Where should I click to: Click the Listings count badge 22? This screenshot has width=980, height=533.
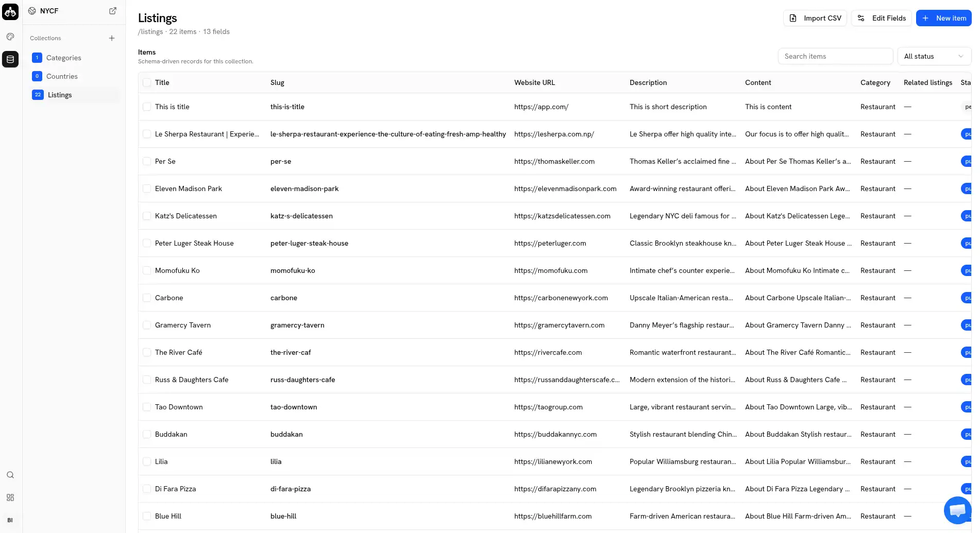(x=38, y=95)
